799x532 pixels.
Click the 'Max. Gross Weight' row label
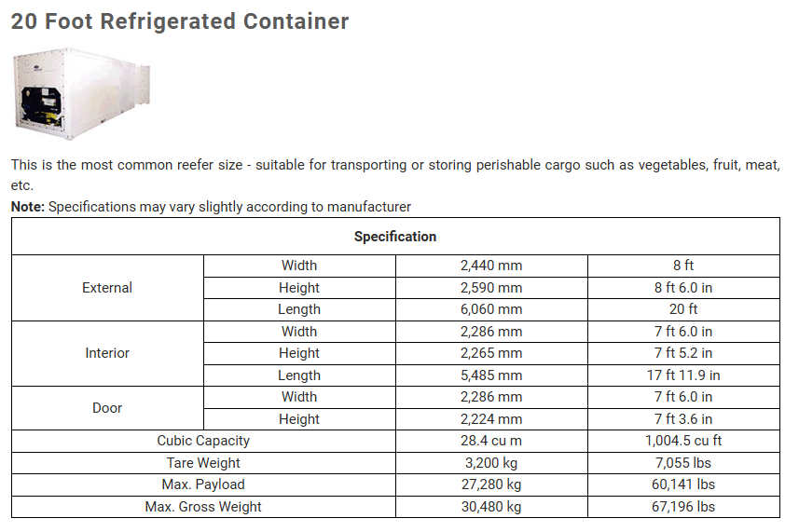(x=203, y=507)
